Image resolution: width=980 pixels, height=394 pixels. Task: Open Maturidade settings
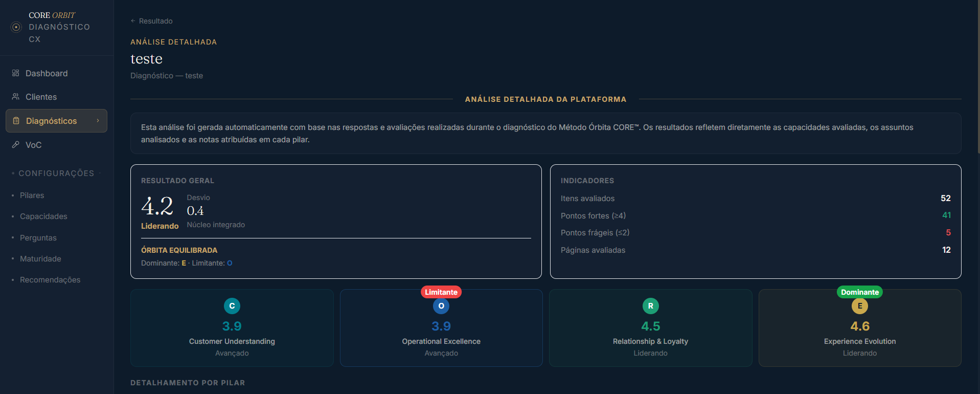[x=40, y=259]
